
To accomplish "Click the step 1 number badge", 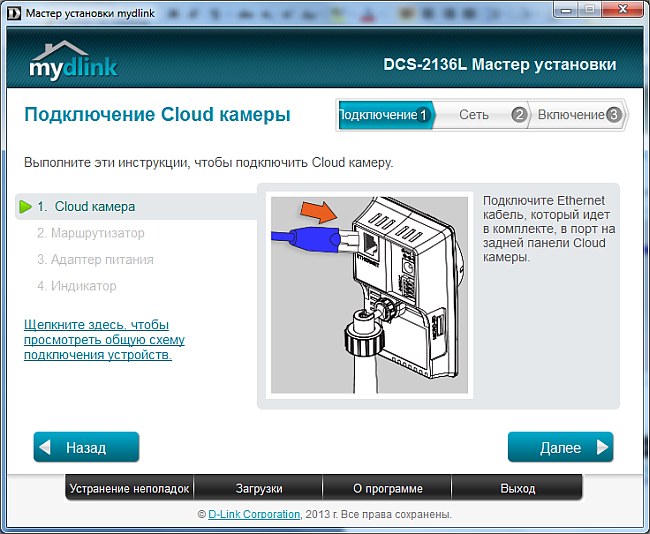I will pos(423,115).
